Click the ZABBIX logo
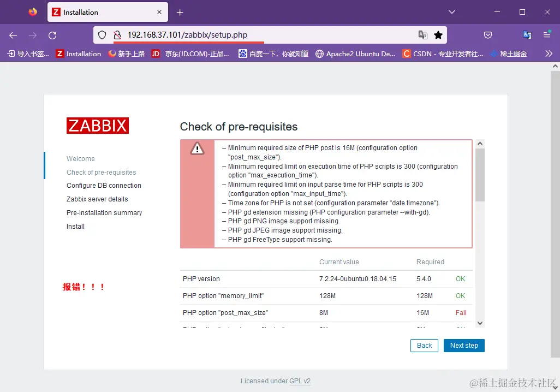 pyautogui.click(x=98, y=126)
